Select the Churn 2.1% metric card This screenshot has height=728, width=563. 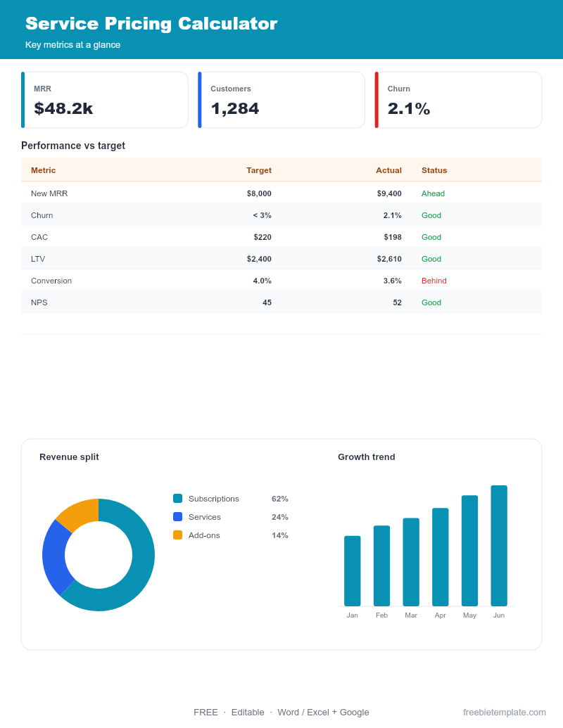coord(458,100)
